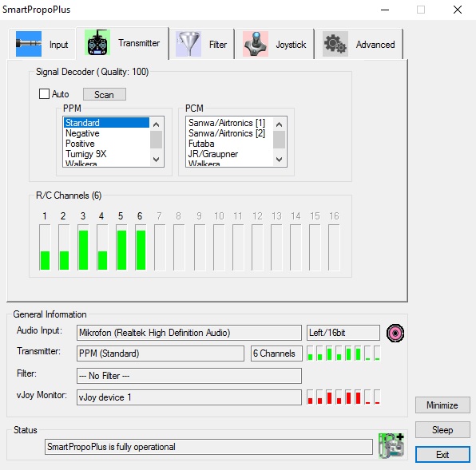Click the Audio Input device field
Viewport: 476px width, 470px height.
[189, 333]
